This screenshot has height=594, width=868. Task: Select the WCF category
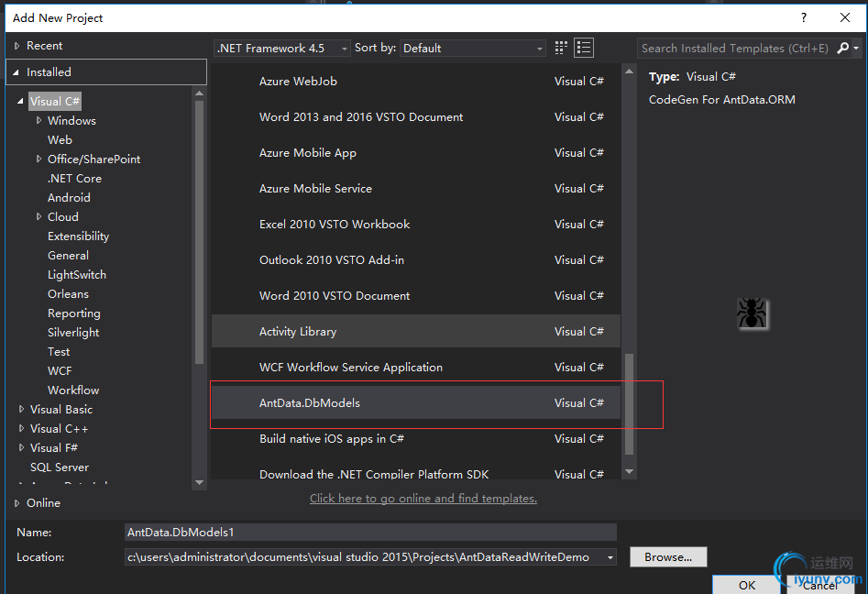point(60,371)
